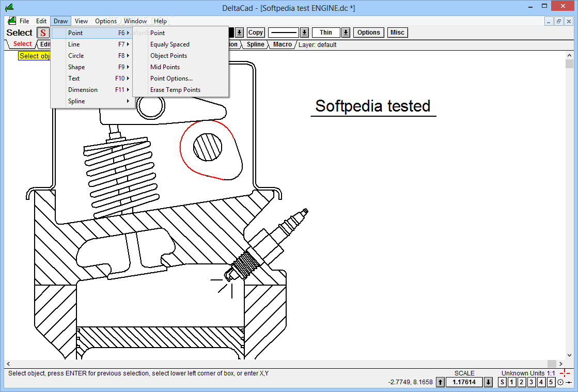Switch to the Macro tab
Viewport: 578px width, 392px height.
point(283,44)
